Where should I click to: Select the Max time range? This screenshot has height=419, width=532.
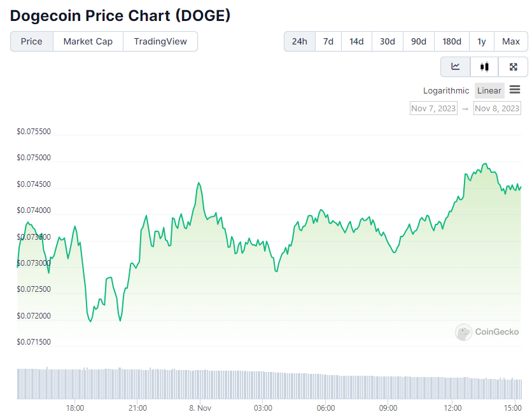coord(510,41)
